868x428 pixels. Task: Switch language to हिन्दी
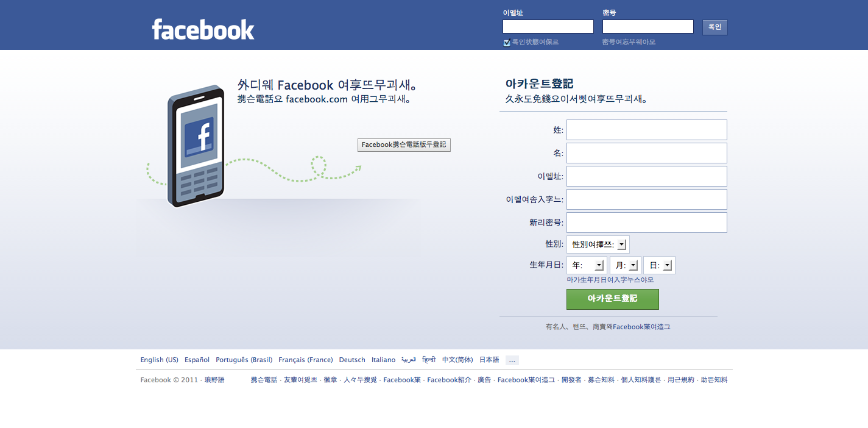point(429,360)
